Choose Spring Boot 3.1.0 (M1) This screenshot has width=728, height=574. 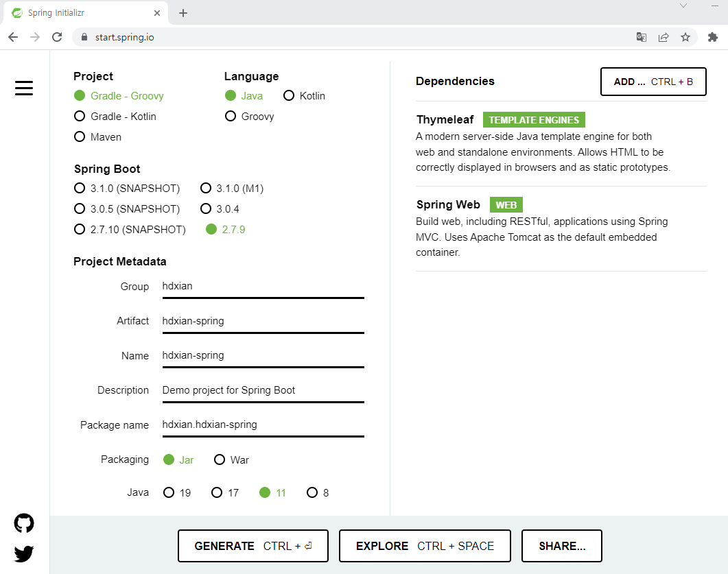(x=232, y=189)
